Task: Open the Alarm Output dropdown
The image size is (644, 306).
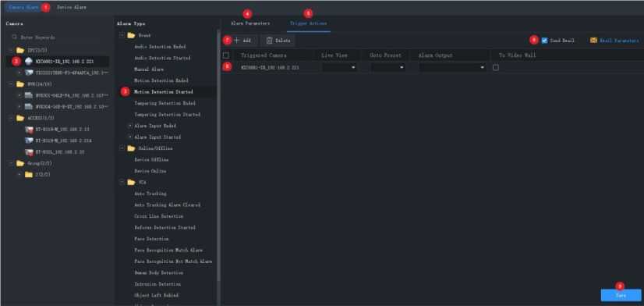Action: click(x=453, y=67)
